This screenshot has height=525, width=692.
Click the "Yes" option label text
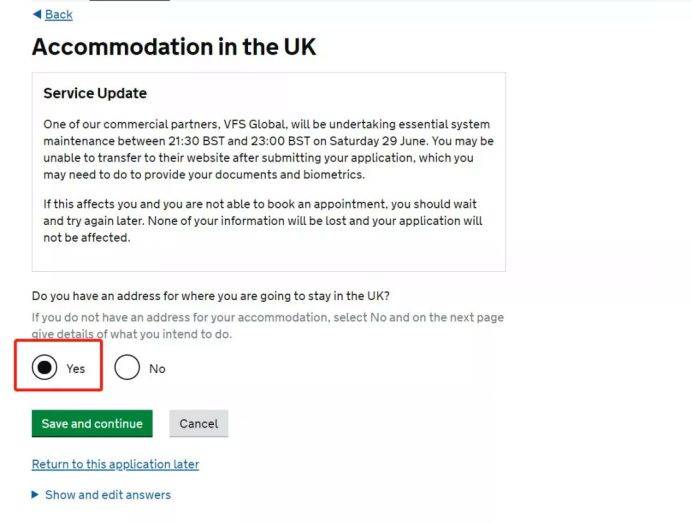click(76, 369)
